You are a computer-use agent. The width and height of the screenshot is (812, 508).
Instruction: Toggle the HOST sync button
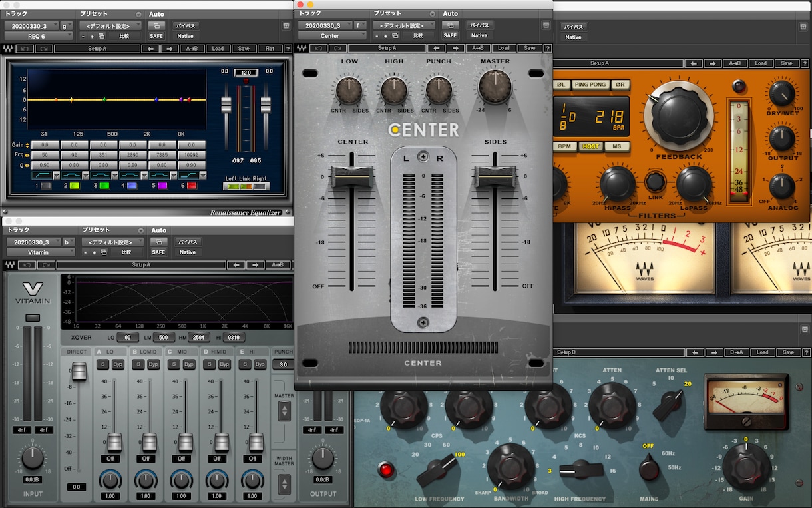click(589, 146)
